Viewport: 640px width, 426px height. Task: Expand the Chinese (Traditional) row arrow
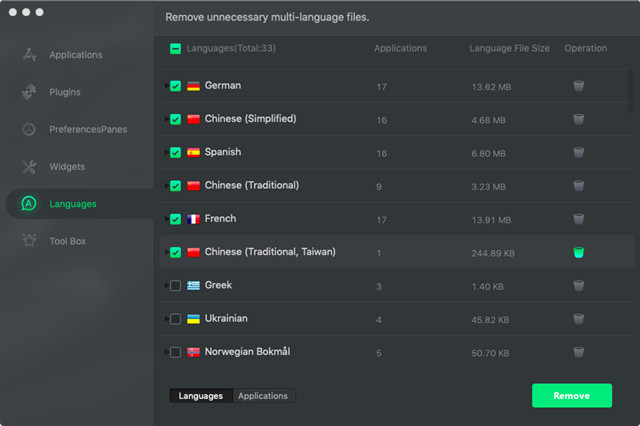coord(167,186)
